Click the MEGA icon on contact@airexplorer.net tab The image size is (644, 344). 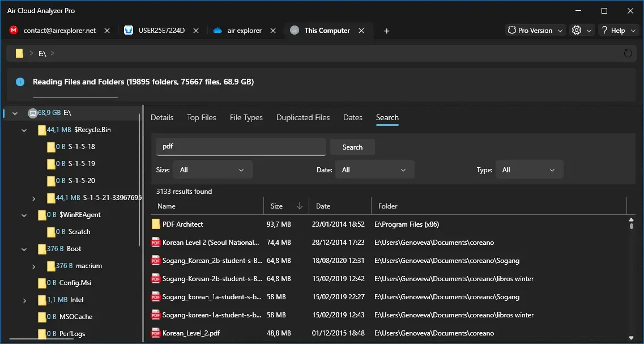[14, 31]
